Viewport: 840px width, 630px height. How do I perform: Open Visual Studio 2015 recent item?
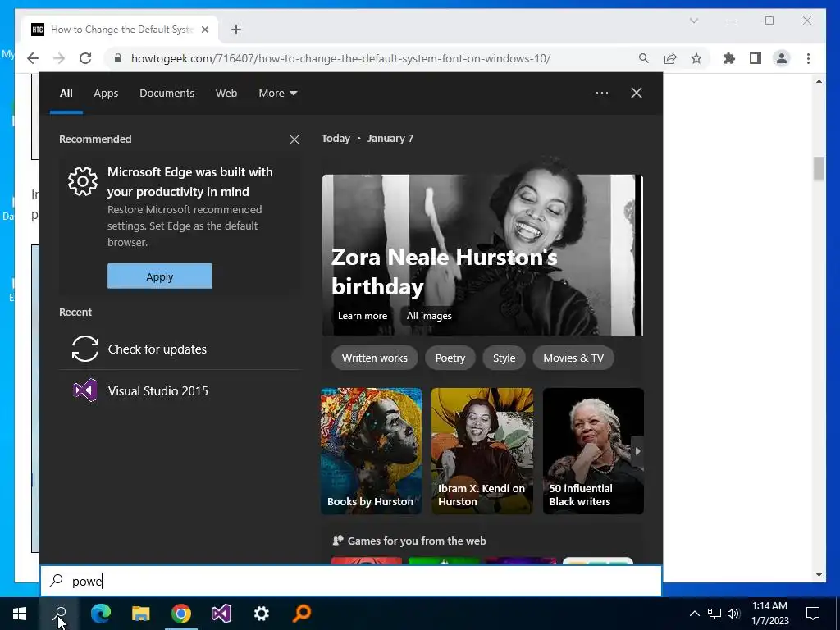point(180,391)
